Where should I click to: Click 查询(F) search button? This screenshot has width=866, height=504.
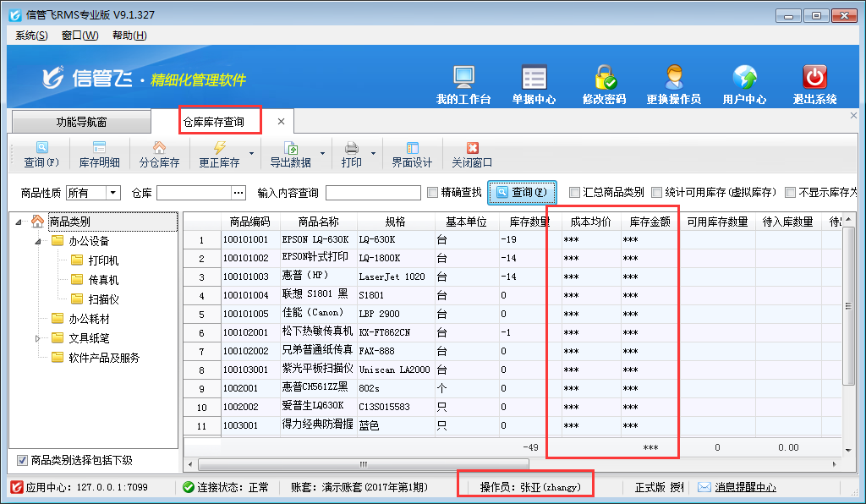[522, 193]
